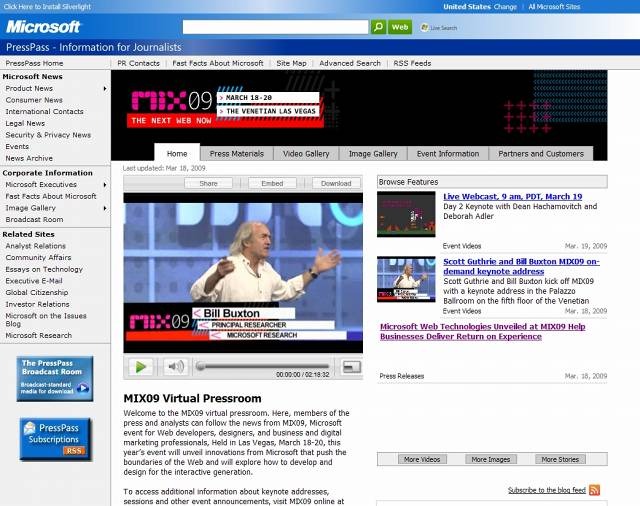Open the PressPass Subscriptions RSS banner
Viewport: 640px width, 506px height.
(56, 439)
